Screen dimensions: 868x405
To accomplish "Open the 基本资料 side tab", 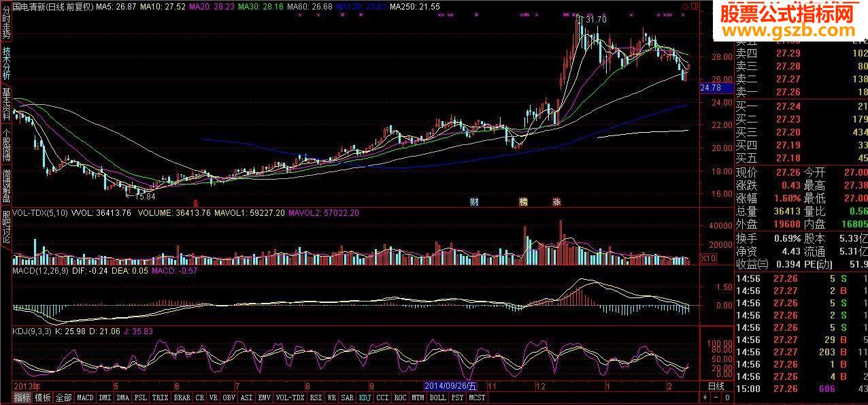I will (x=6, y=105).
